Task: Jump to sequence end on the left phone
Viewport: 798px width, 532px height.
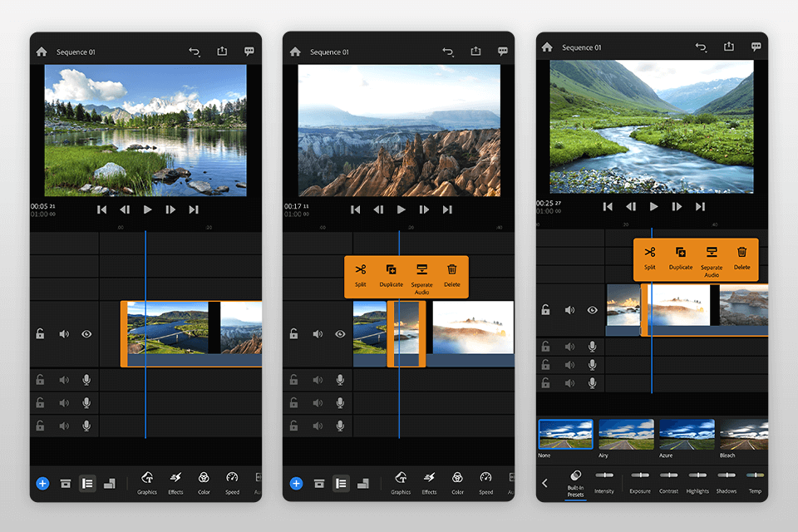Action: 194,209
